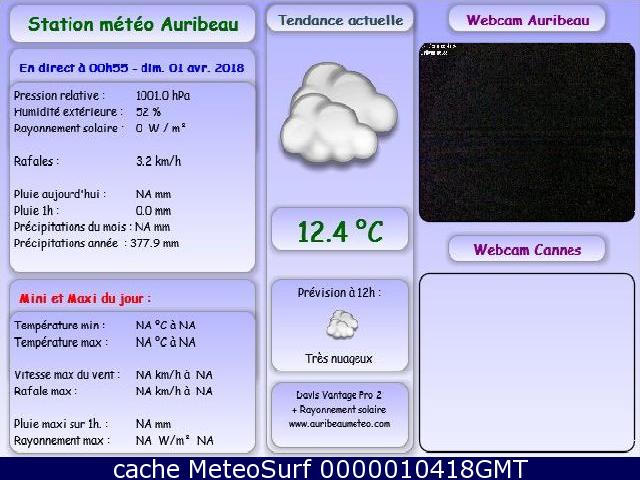Click the Webcam Cannes title button
Viewport: 640px width, 480px height.
527,249
